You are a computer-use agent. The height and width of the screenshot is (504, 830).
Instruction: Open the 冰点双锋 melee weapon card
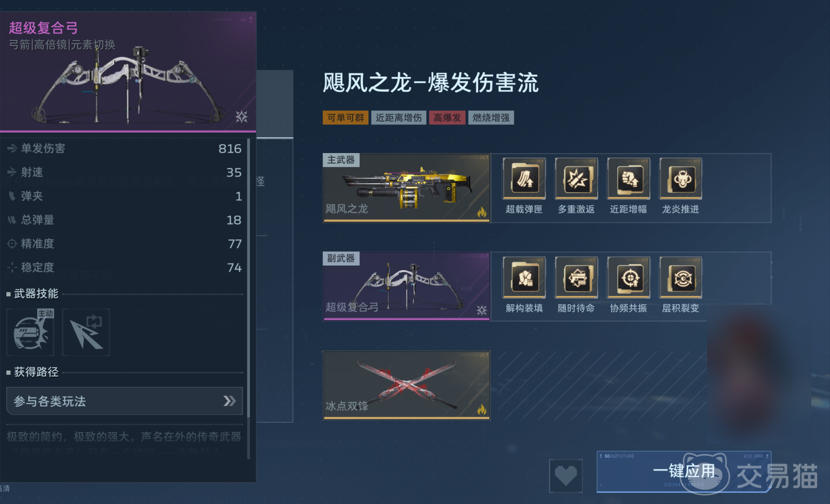click(x=406, y=385)
